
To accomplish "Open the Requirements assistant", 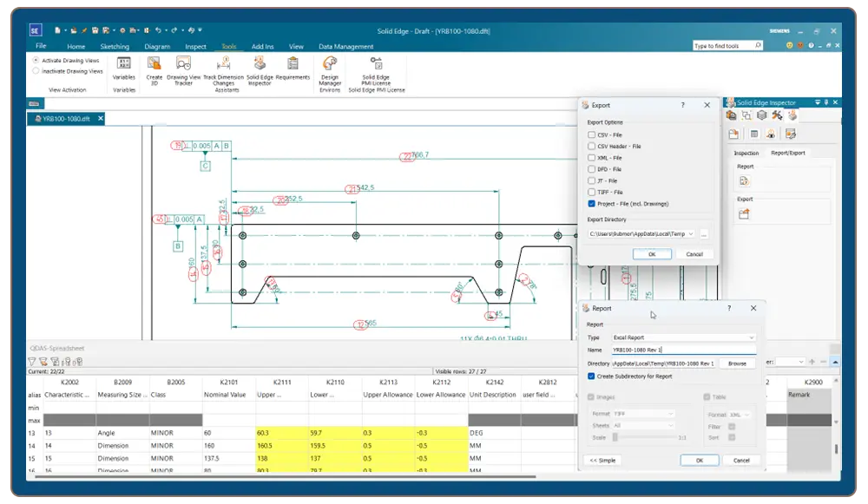I will [293, 68].
